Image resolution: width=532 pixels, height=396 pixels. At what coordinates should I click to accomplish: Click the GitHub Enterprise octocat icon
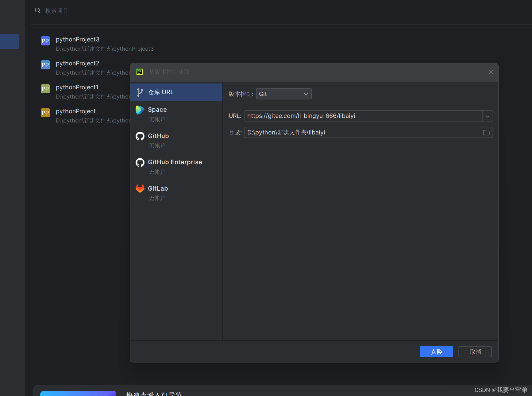[x=140, y=162]
